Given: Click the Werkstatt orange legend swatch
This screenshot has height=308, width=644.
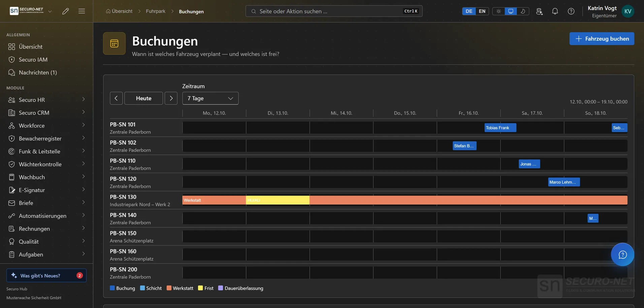Looking at the screenshot, I should point(169,288).
